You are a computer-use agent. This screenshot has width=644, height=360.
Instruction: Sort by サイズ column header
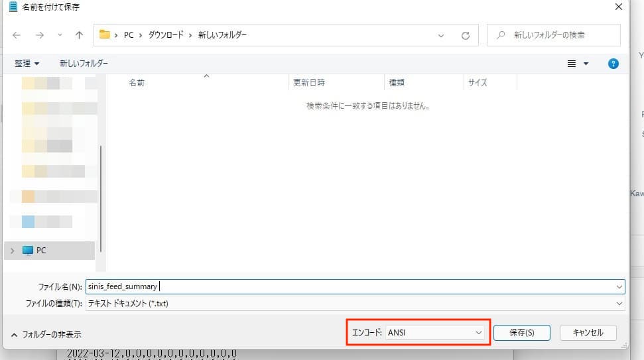(x=478, y=82)
